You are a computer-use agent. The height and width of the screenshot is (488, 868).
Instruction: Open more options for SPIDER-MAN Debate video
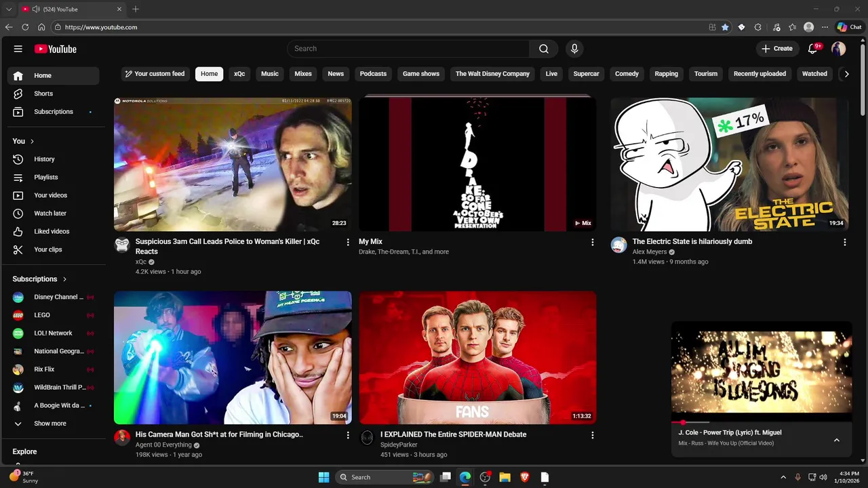(x=592, y=435)
